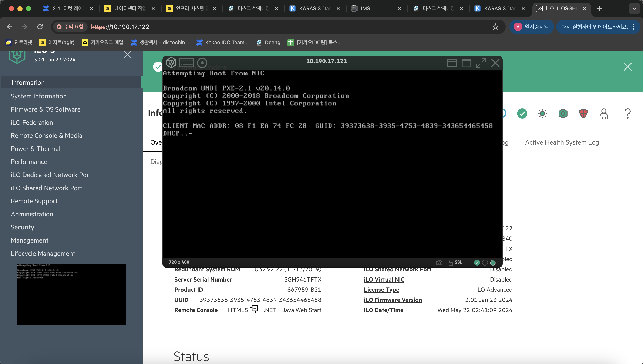Select Information in the iLO sidebar
This screenshot has width=643, height=364.
coord(71,82)
